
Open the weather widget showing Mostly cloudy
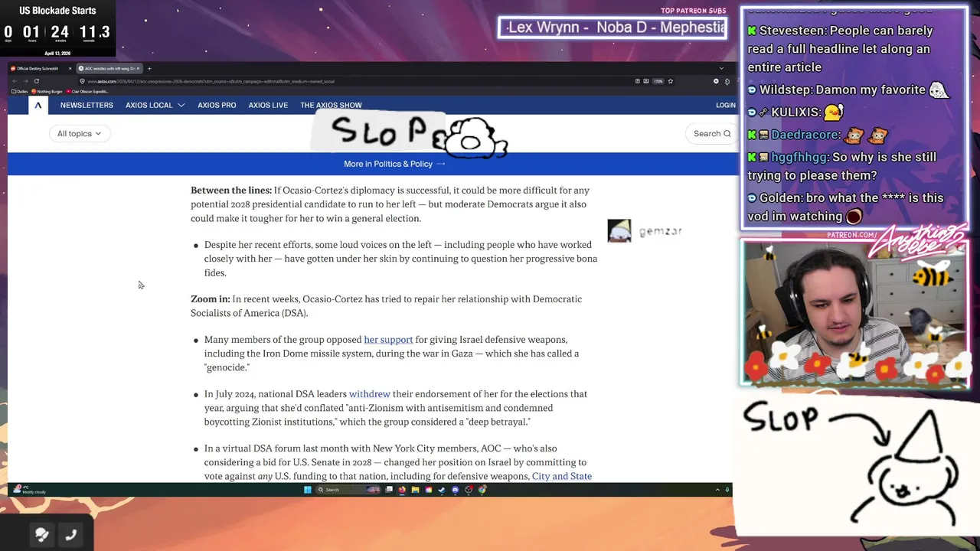(x=29, y=490)
